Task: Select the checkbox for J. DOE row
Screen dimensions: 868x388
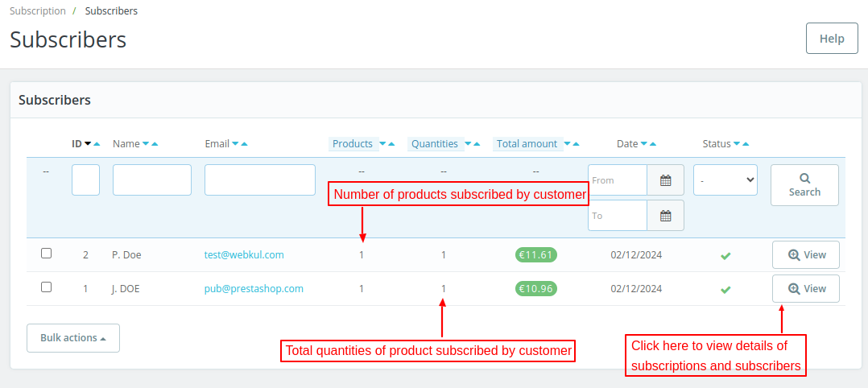Action: pos(47,287)
